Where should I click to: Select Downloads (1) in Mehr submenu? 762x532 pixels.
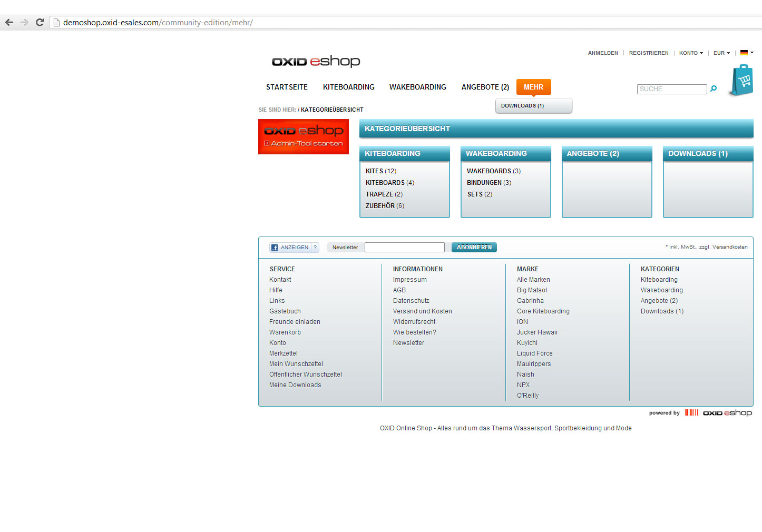pyautogui.click(x=522, y=106)
